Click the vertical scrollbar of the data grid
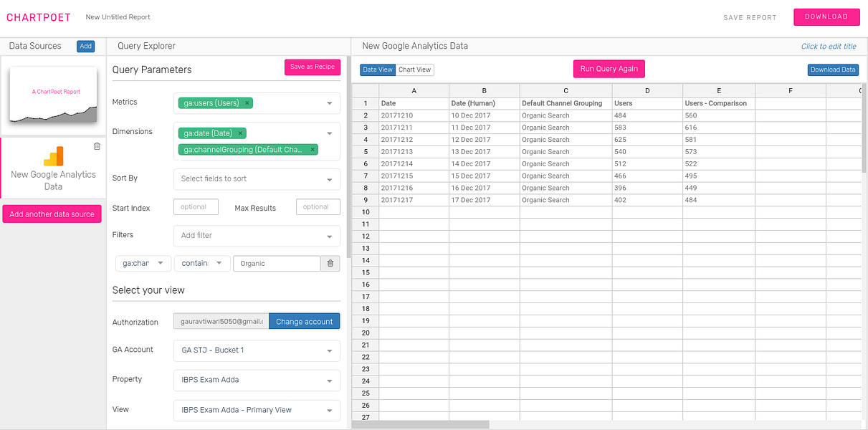The image size is (868, 430). (864, 129)
